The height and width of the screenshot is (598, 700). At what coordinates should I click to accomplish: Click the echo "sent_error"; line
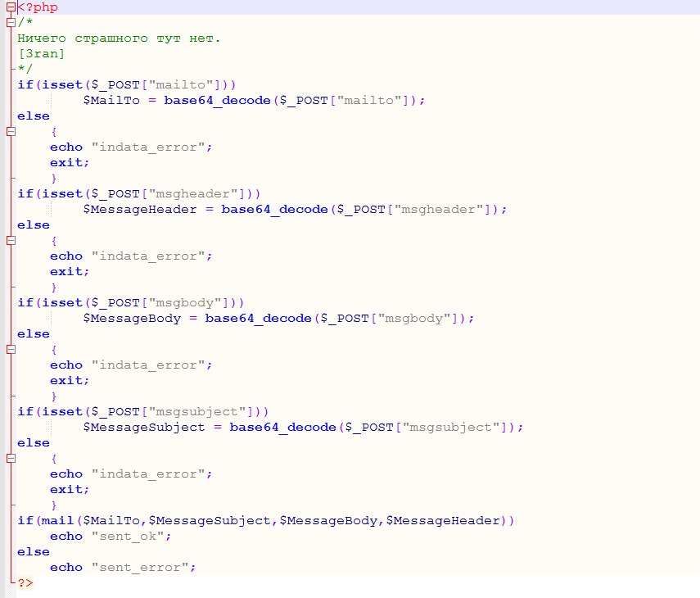point(123,568)
